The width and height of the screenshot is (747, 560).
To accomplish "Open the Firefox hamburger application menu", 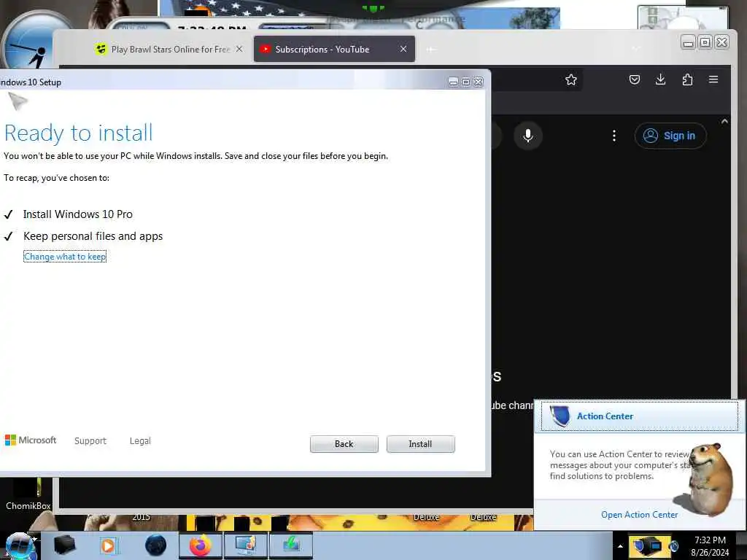I will [x=713, y=79].
